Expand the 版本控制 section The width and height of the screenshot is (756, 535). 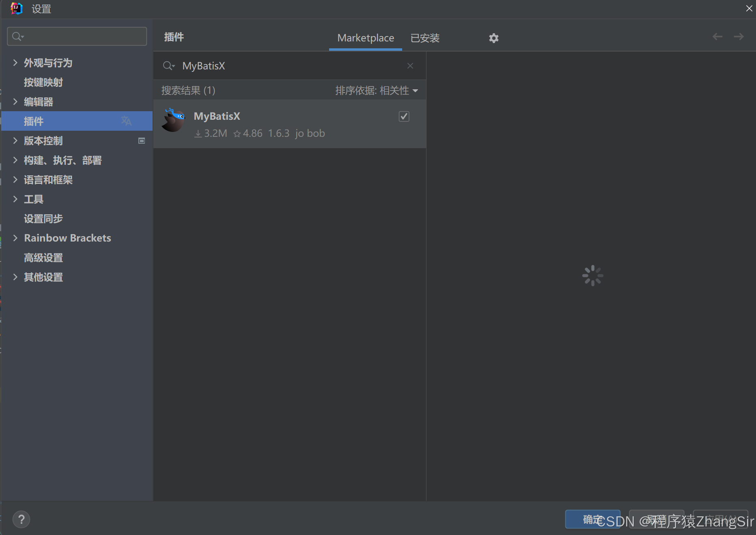[x=15, y=140]
